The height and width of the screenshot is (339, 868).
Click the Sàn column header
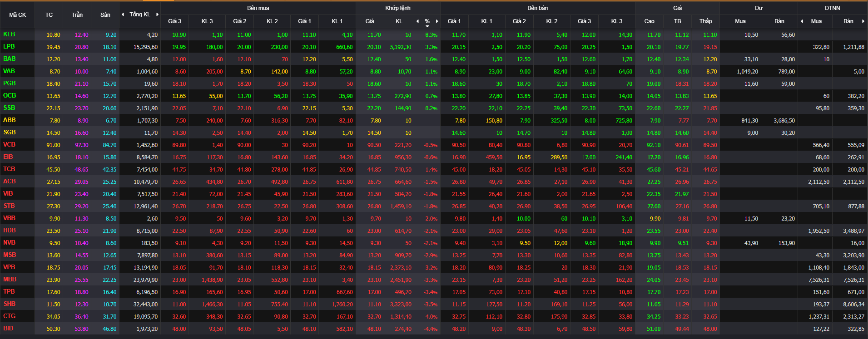[x=105, y=15]
